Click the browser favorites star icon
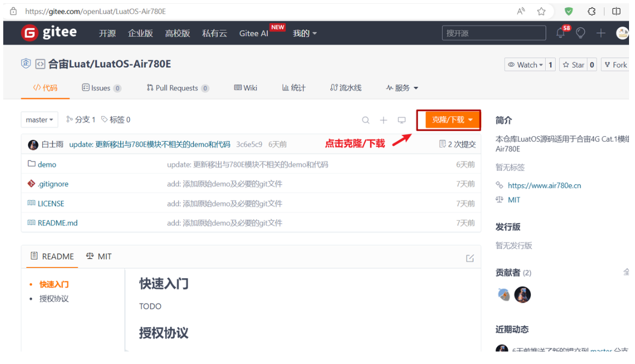Image resolution: width=635 pixels, height=364 pixels. 541,11
